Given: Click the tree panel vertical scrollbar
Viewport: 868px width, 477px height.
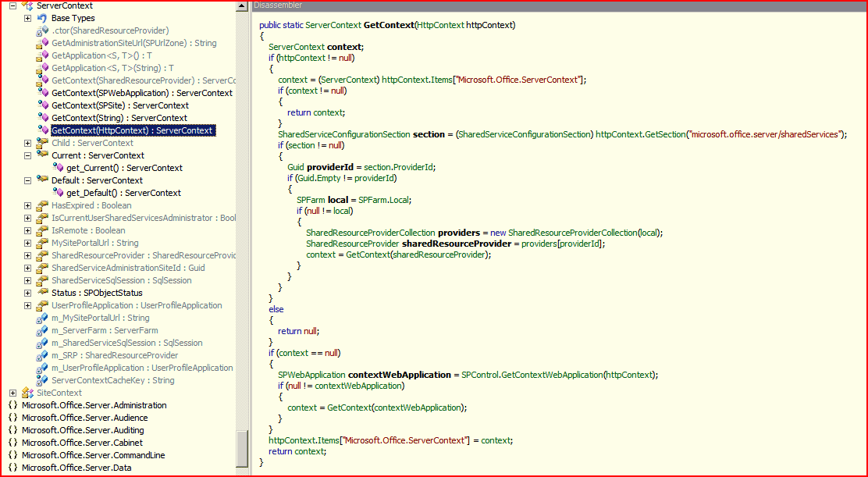Looking at the screenshot, I should 243,234.
